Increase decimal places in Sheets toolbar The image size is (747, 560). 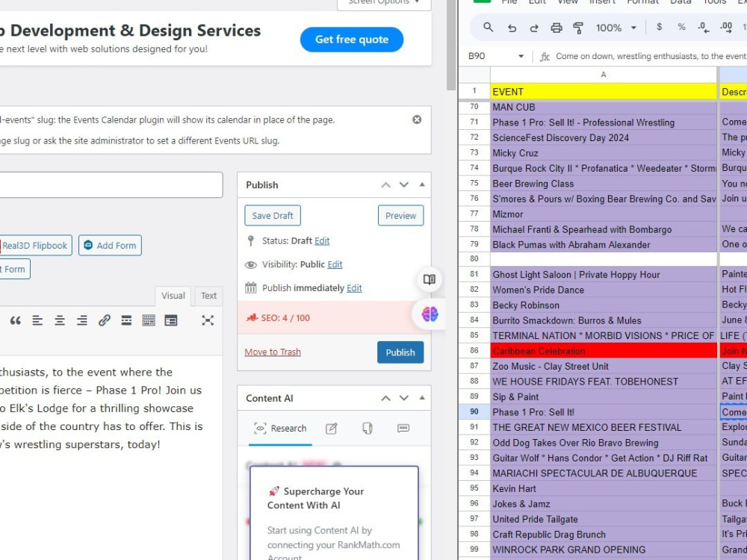tap(726, 28)
